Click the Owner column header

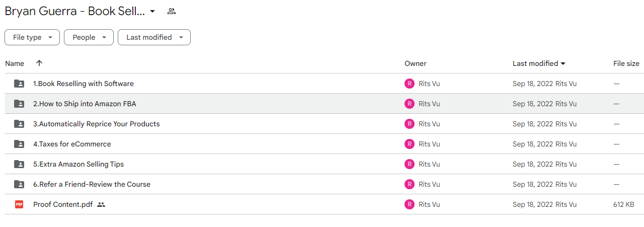tap(415, 63)
